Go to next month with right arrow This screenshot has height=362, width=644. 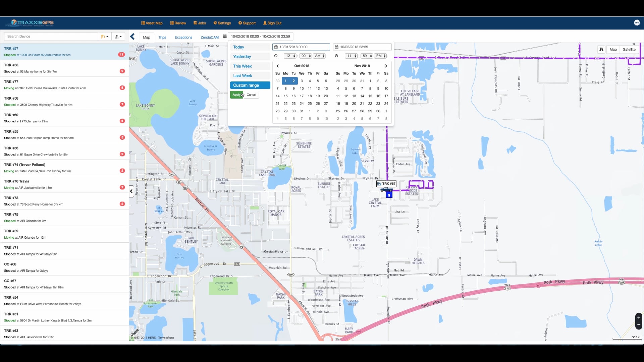click(x=386, y=66)
